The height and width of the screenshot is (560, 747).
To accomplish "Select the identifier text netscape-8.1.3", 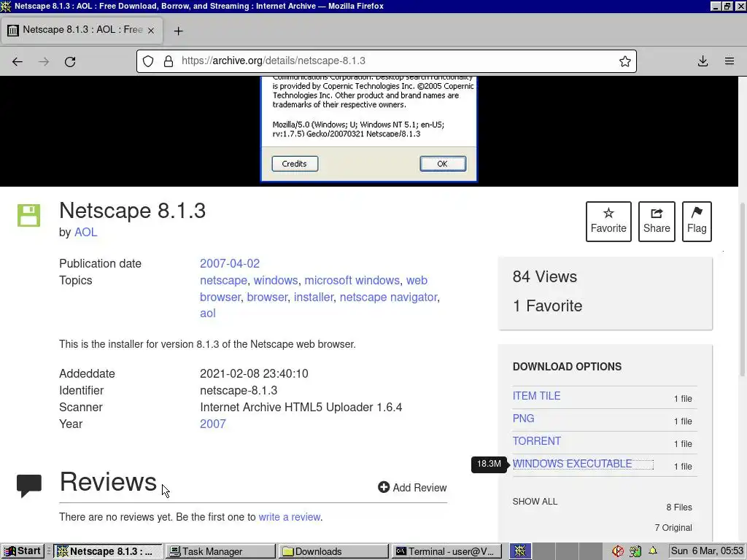I will tap(239, 391).
